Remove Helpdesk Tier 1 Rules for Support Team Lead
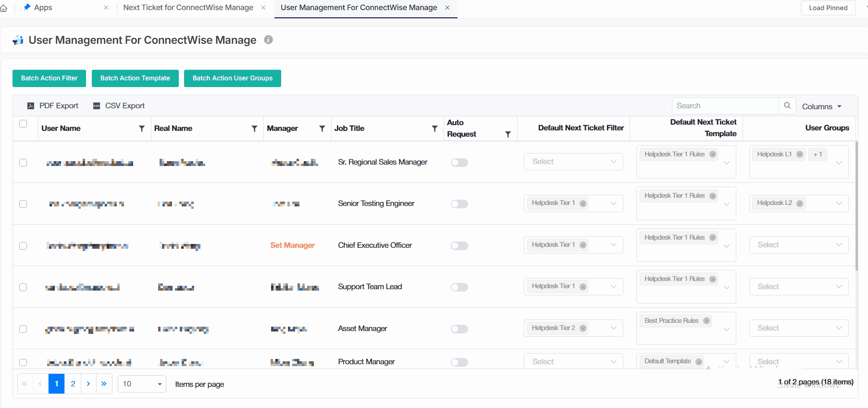Screen dimensions: 868x408 [713, 279]
